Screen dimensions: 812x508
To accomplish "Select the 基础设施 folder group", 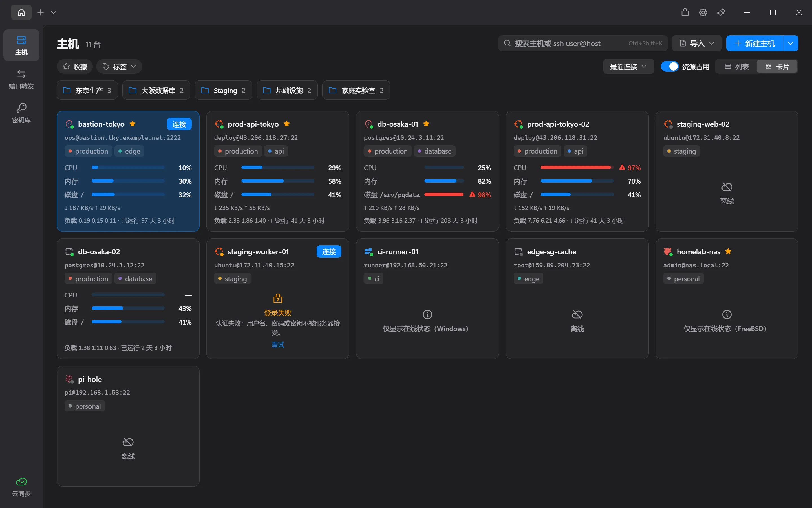I will click(x=287, y=90).
